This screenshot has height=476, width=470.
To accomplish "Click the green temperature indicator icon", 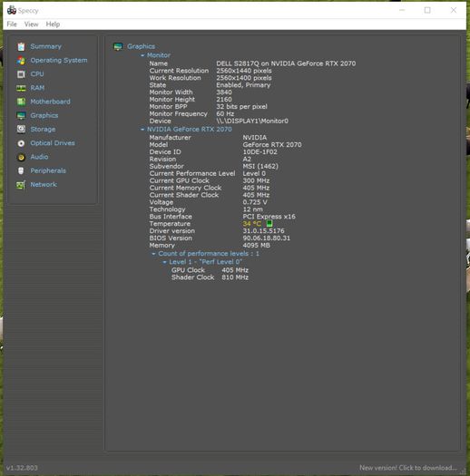I will (x=269, y=223).
